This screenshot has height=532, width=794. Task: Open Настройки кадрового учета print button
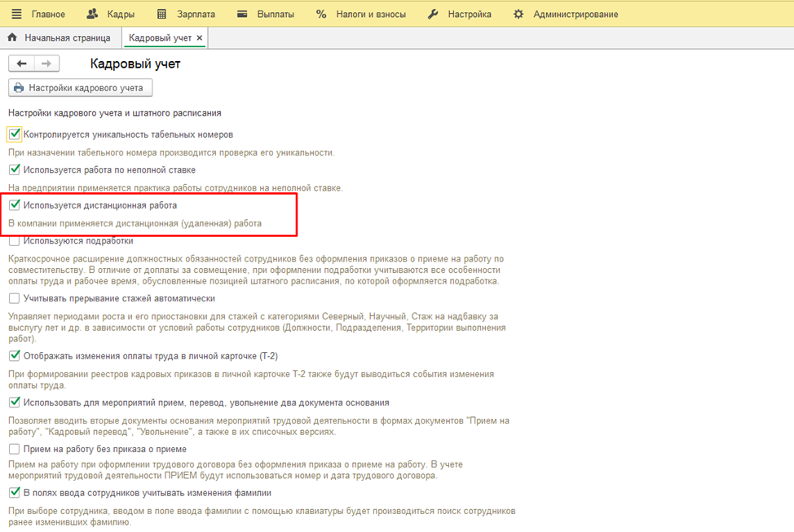pyautogui.click(x=80, y=88)
